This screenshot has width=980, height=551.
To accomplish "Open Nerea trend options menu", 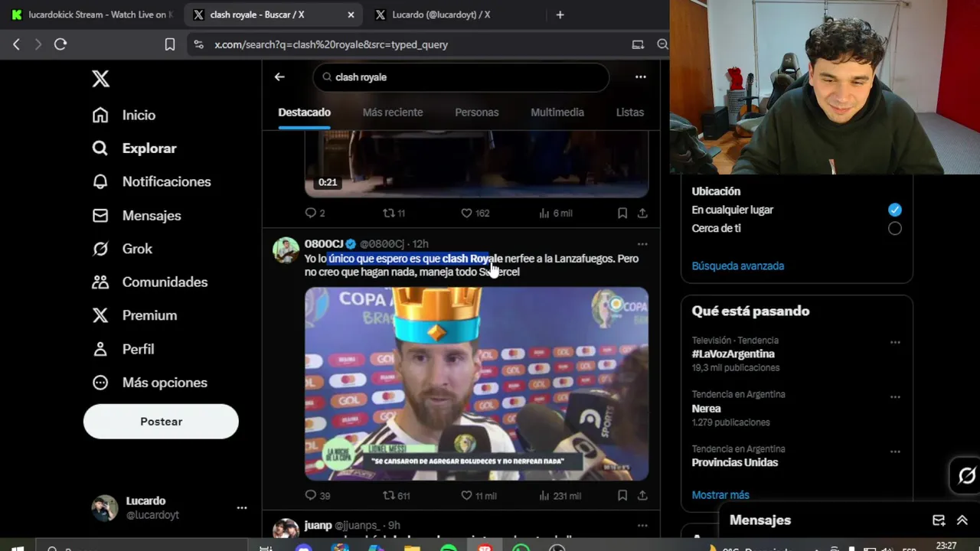I will coord(895,397).
